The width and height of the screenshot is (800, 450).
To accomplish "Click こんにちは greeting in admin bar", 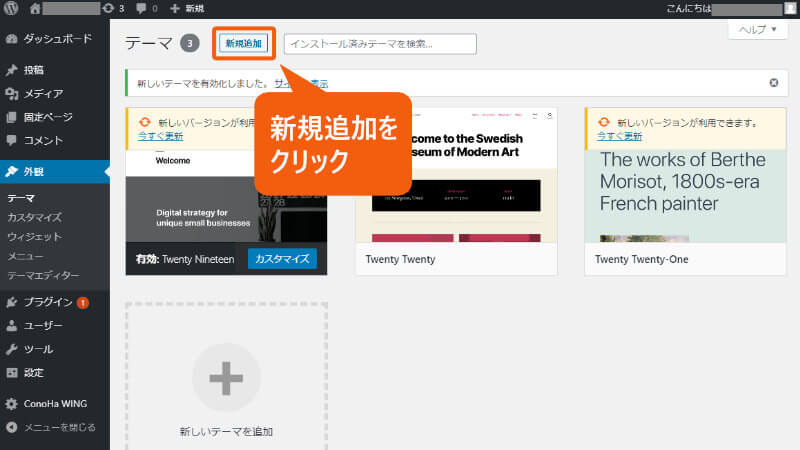I will [x=688, y=8].
